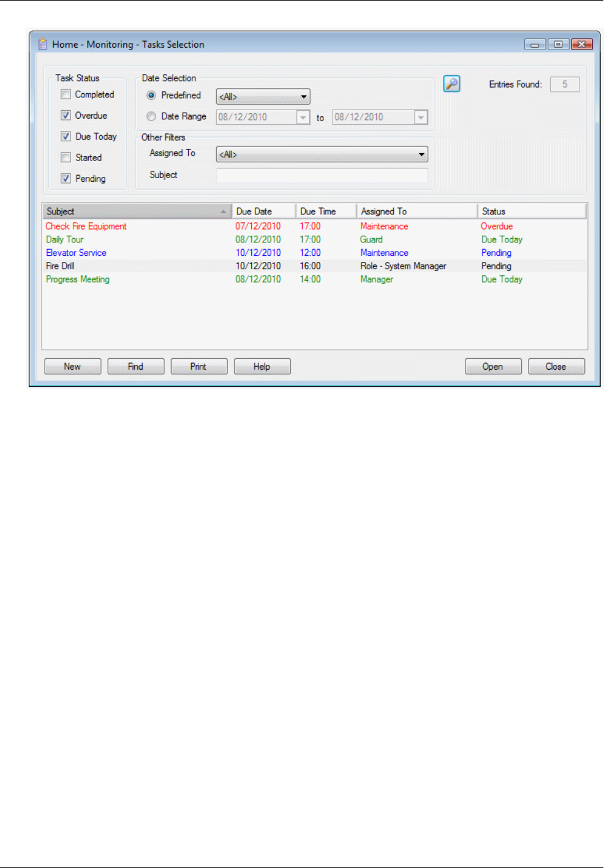Click the magnifier search icon
Image resolution: width=604 pixels, height=868 pixels.
451,84
